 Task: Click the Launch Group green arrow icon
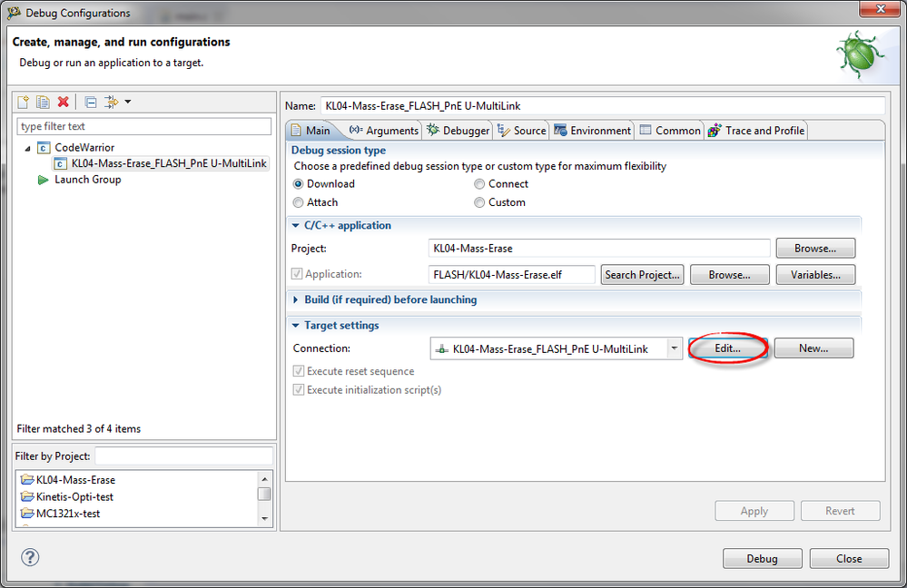43,180
